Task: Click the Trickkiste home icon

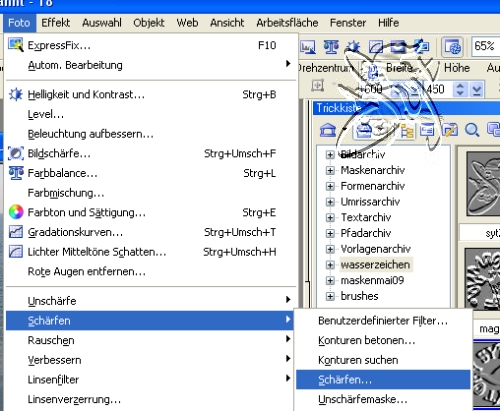Action: tap(328, 130)
